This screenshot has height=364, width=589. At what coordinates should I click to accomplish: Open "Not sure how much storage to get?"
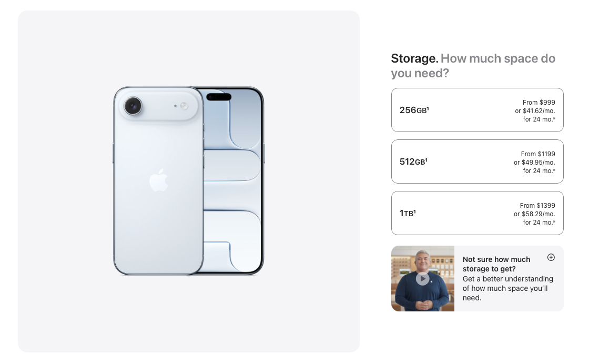pos(496,264)
